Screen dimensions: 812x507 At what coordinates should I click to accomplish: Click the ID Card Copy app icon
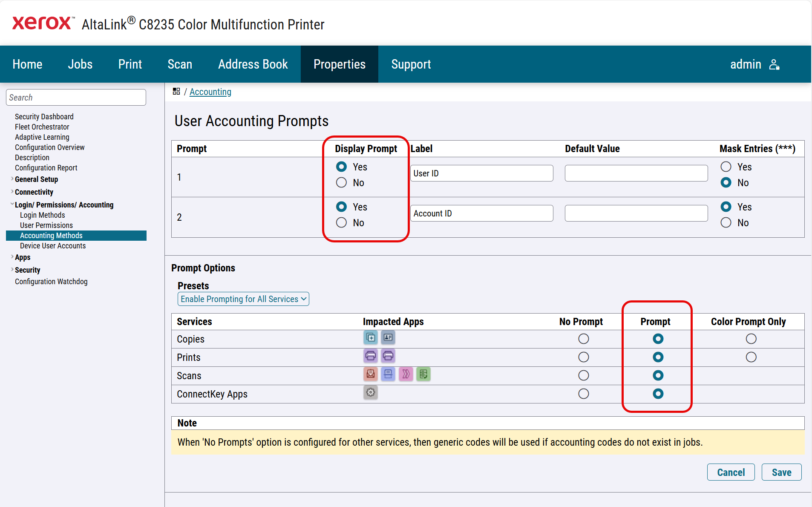click(388, 338)
